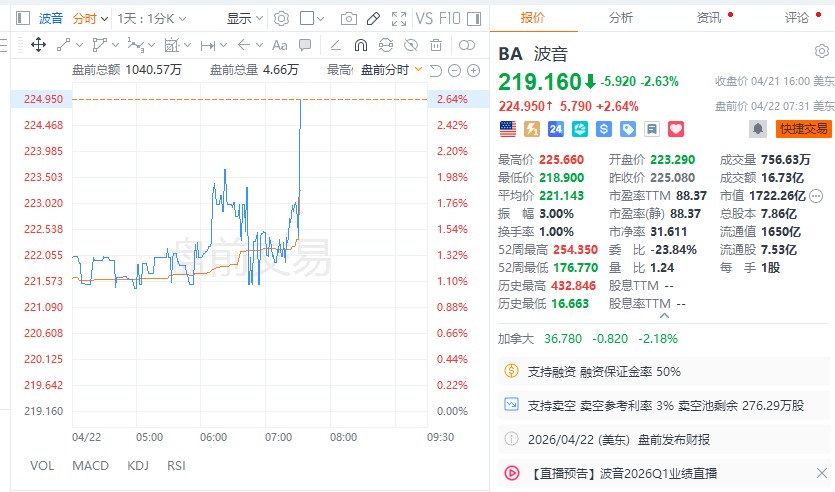Switch to the 分析 tab
The image size is (835, 492).
coord(620,17)
